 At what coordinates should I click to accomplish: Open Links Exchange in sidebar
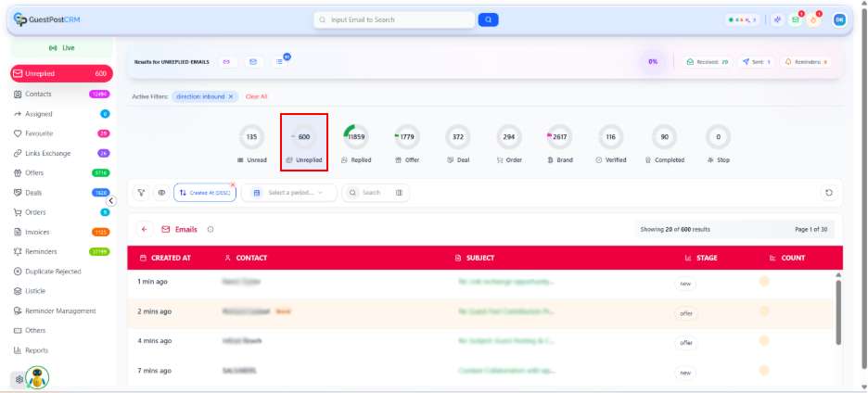pyautogui.click(x=61, y=153)
